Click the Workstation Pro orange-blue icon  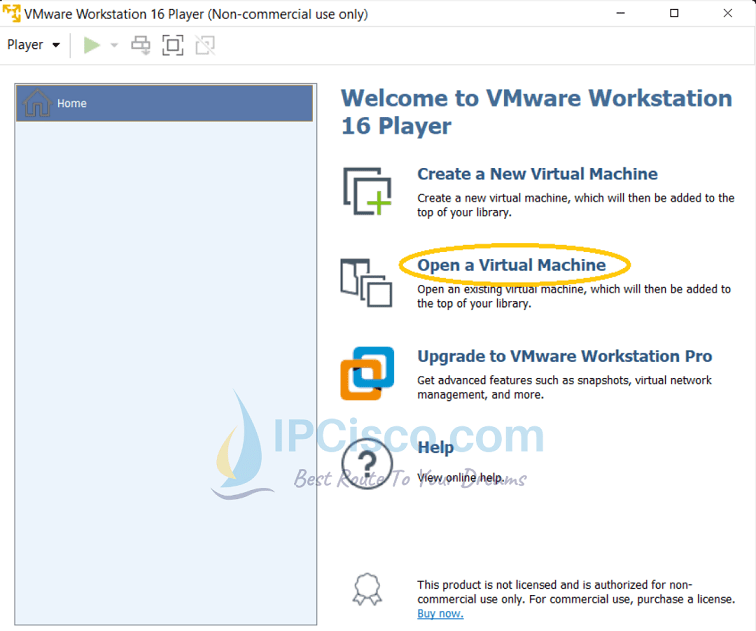click(x=367, y=374)
